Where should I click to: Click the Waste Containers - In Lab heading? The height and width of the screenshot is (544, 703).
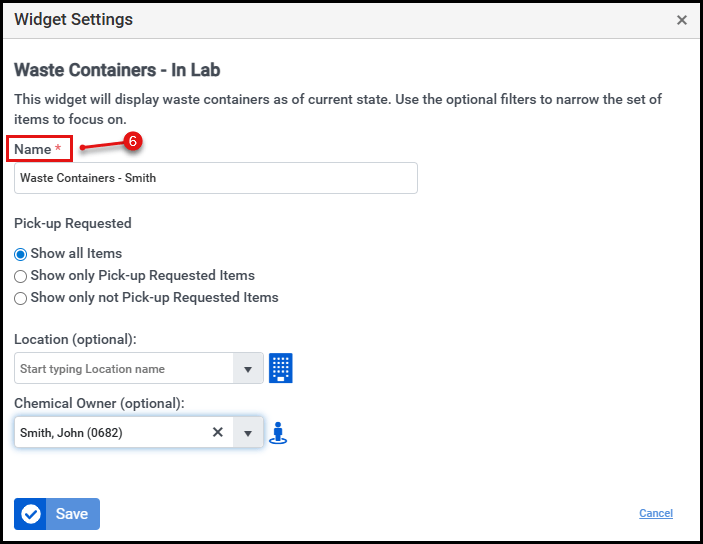117,70
